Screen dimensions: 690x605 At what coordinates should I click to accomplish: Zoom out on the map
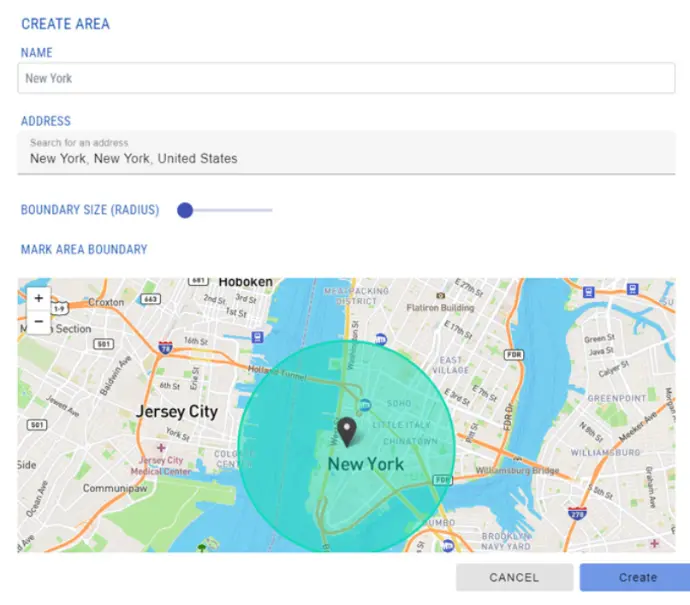39,322
